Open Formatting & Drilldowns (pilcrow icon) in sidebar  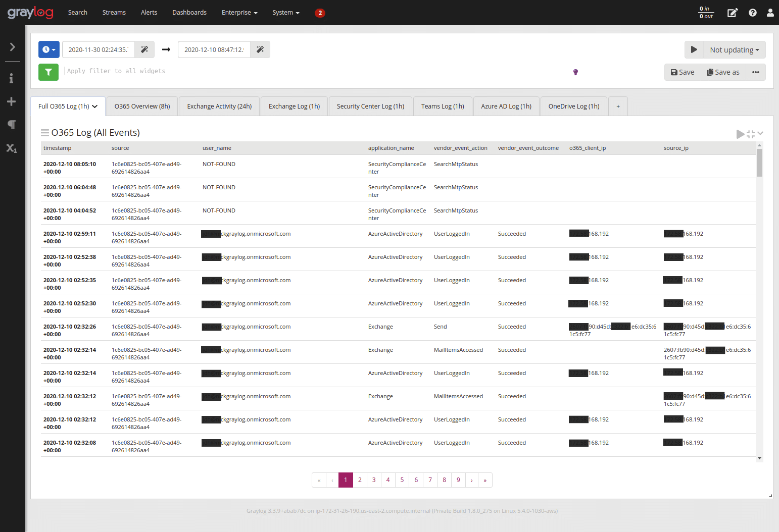pyautogui.click(x=12, y=124)
